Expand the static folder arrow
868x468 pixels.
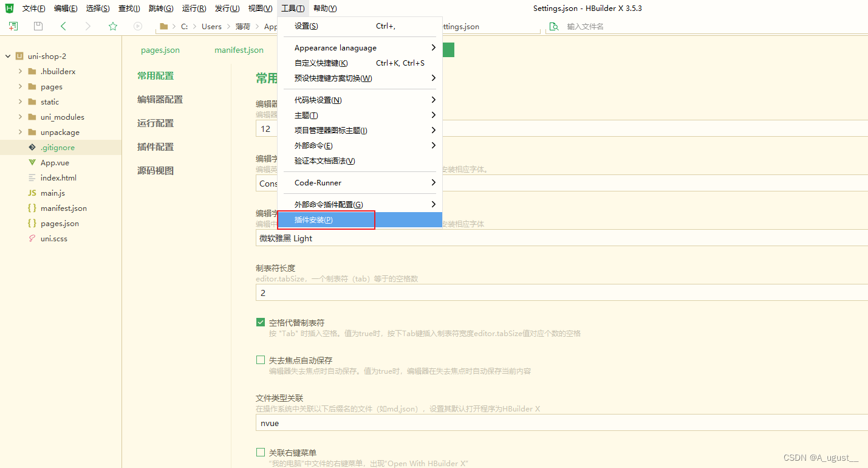(x=20, y=102)
